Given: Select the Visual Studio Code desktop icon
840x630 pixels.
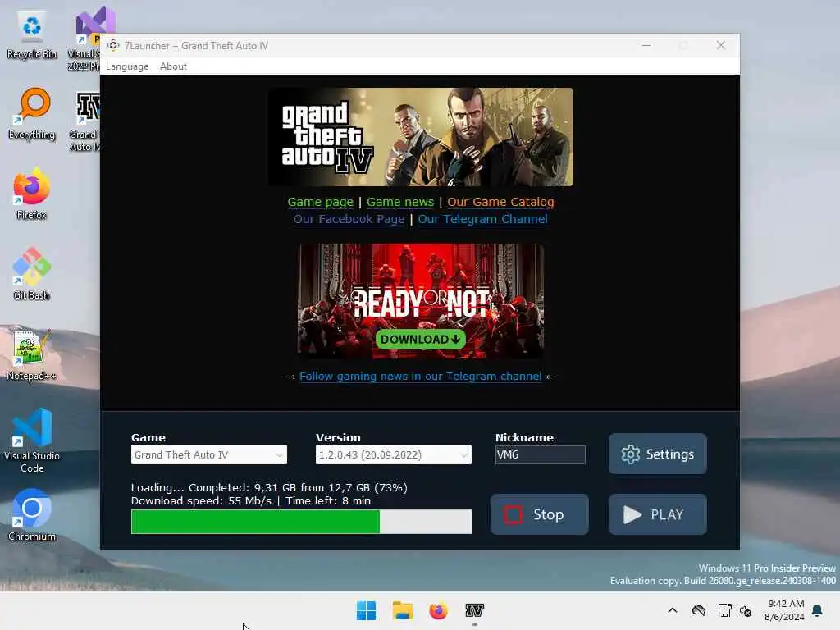Looking at the screenshot, I should 32,441.
